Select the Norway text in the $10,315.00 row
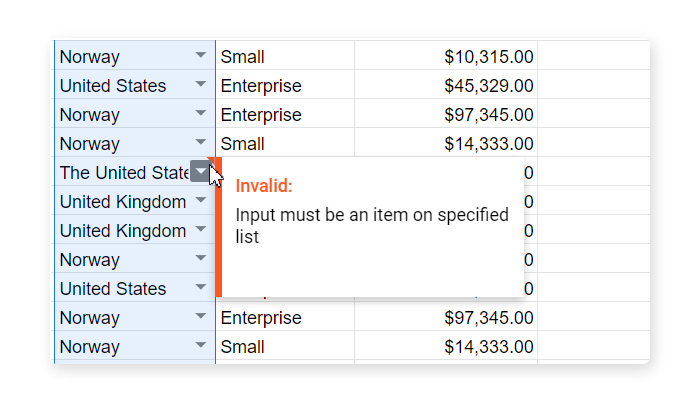The height and width of the screenshot is (400, 700). click(90, 57)
